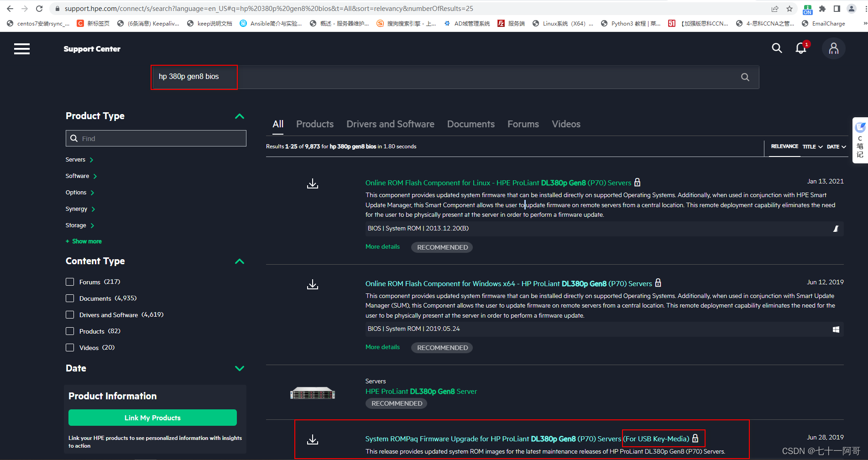Check the Forums content type box
Image resolution: width=868 pixels, height=460 pixels.
pyautogui.click(x=70, y=282)
